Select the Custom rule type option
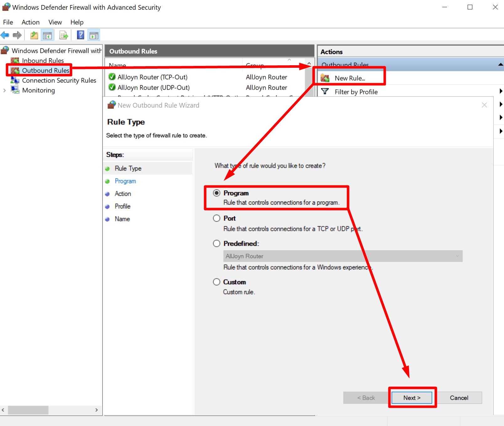The height and width of the screenshot is (426, 504). coord(217,282)
